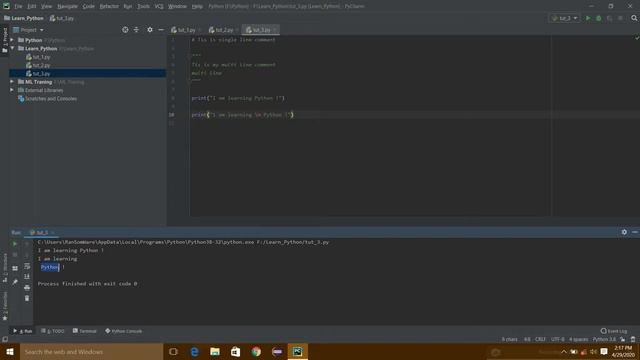The width and height of the screenshot is (640, 360).
Task: Collapse all in Project panel
Action: pos(136,30)
